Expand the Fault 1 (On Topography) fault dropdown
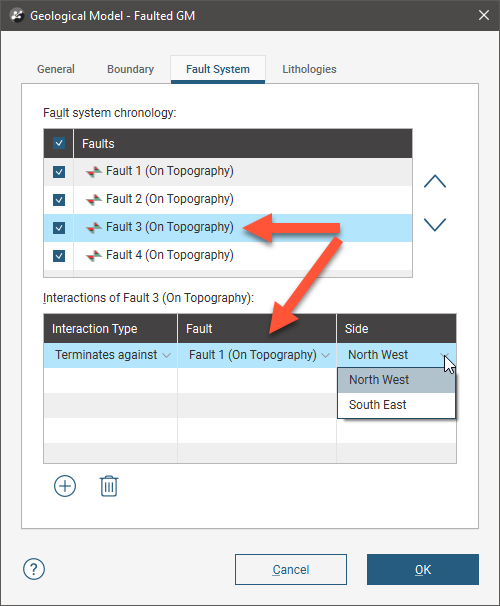This screenshot has height=606, width=500. 257,355
